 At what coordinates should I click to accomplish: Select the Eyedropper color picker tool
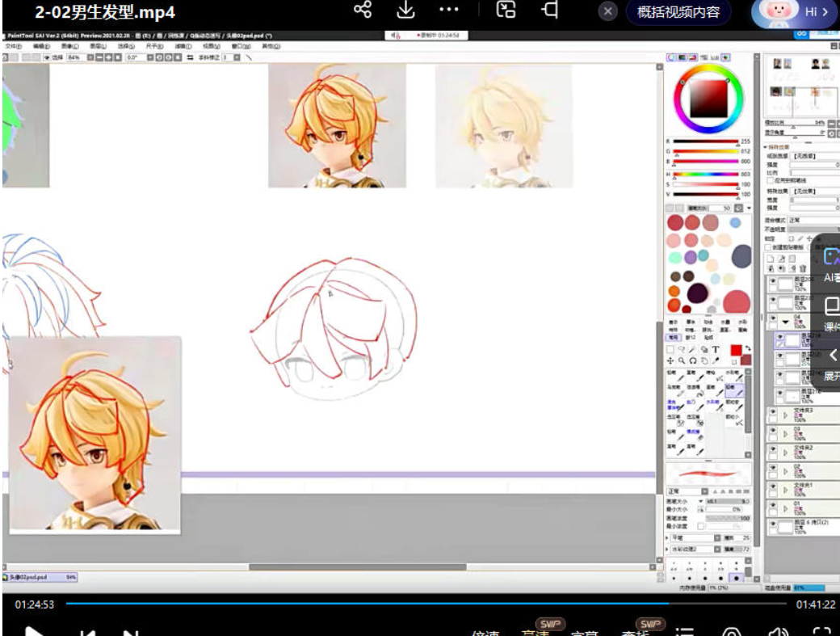[x=716, y=360]
